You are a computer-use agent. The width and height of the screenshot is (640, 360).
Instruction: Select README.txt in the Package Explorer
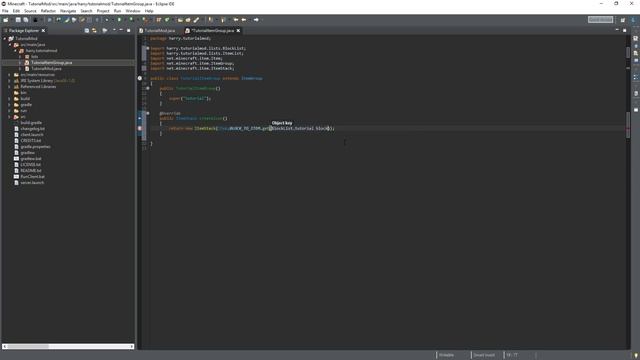[x=31, y=171]
